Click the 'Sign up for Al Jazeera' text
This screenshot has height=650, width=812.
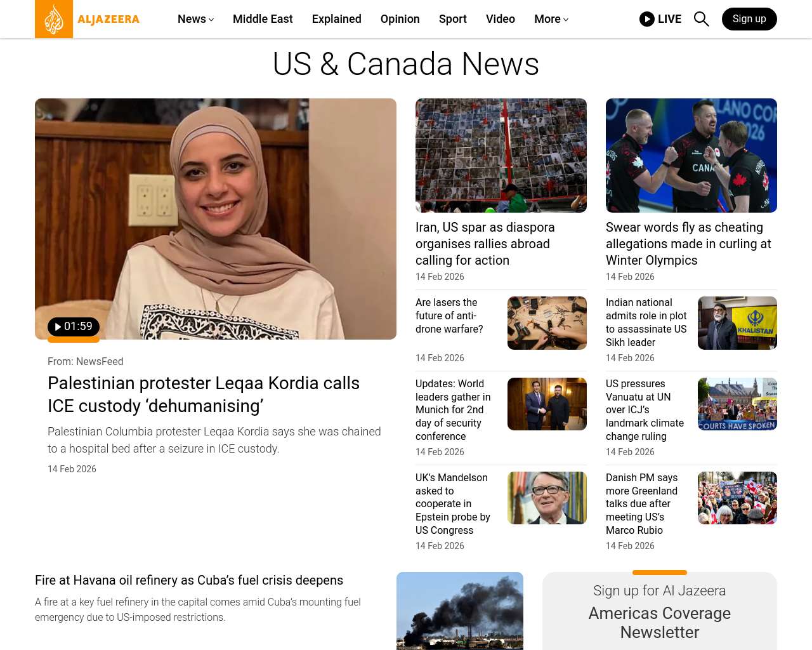coord(660,590)
